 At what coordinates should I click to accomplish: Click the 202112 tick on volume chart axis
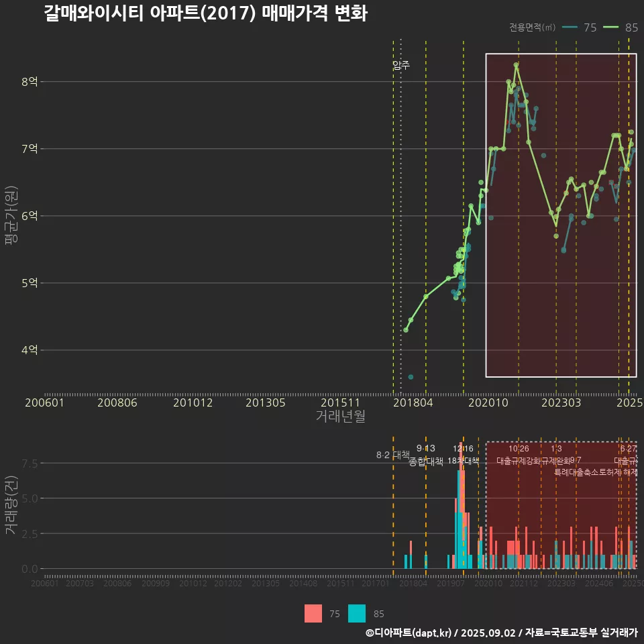tap(524, 583)
